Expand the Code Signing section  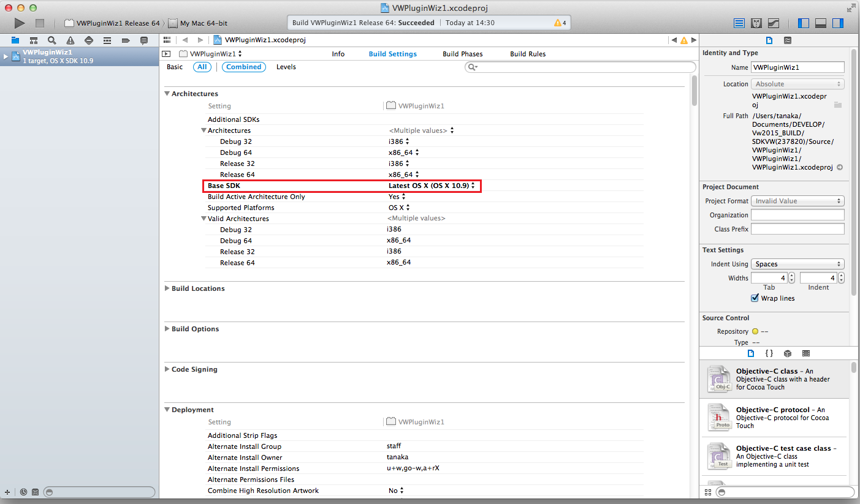point(167,369)
